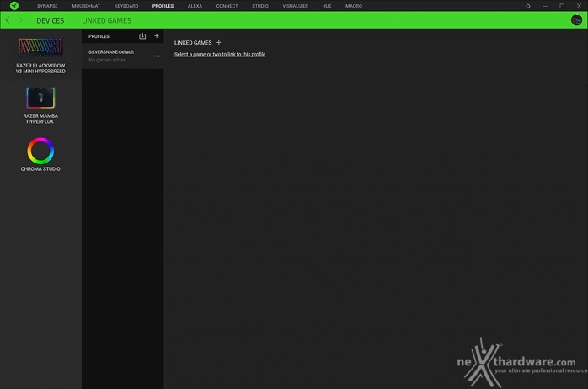This screenshot has width=588, height=389.
Task: Select Razer Mamba HyperFlux device
Action: point(40,105)
